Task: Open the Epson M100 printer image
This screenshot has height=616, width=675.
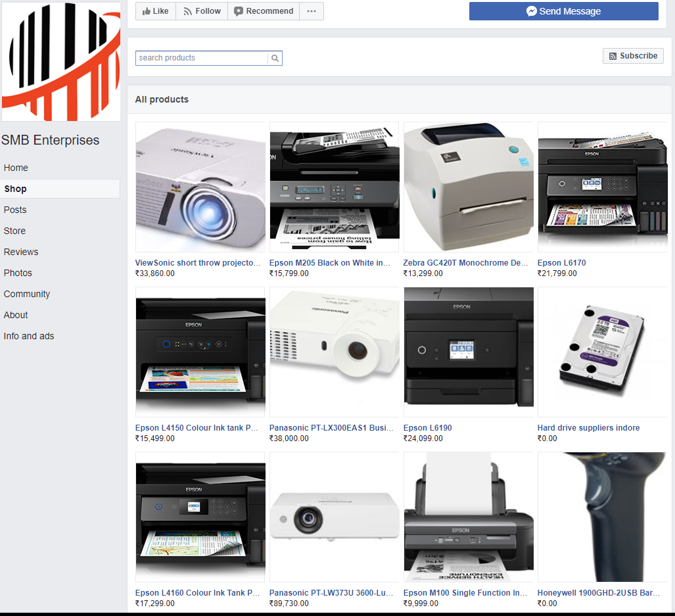Action: (x=469, y=517)
